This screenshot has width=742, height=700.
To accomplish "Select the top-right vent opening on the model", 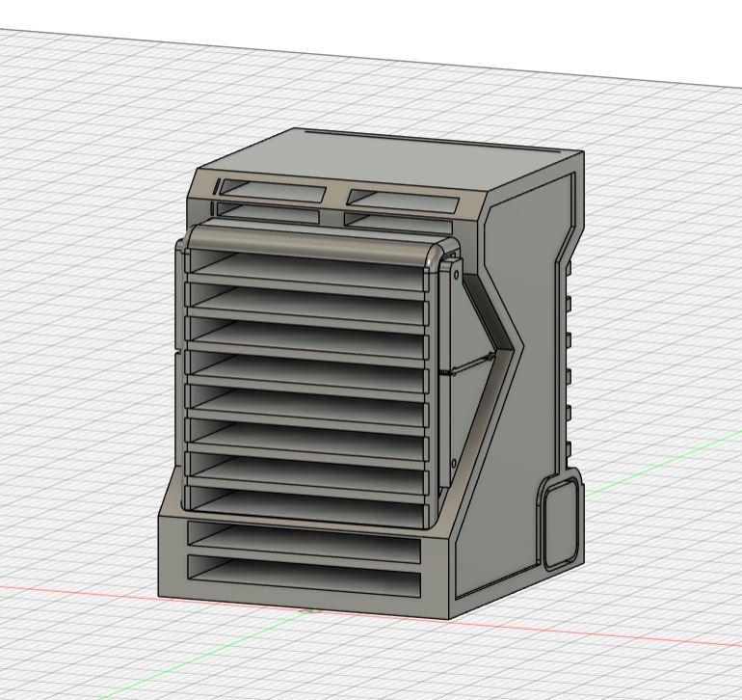I will click(404, 201).
